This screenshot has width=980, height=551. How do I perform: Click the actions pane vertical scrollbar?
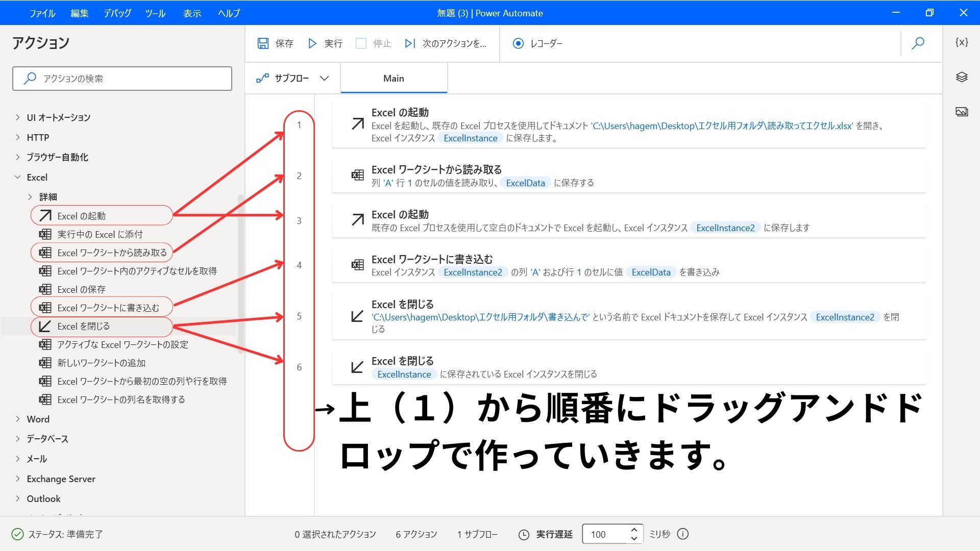(x=241, y=274)
